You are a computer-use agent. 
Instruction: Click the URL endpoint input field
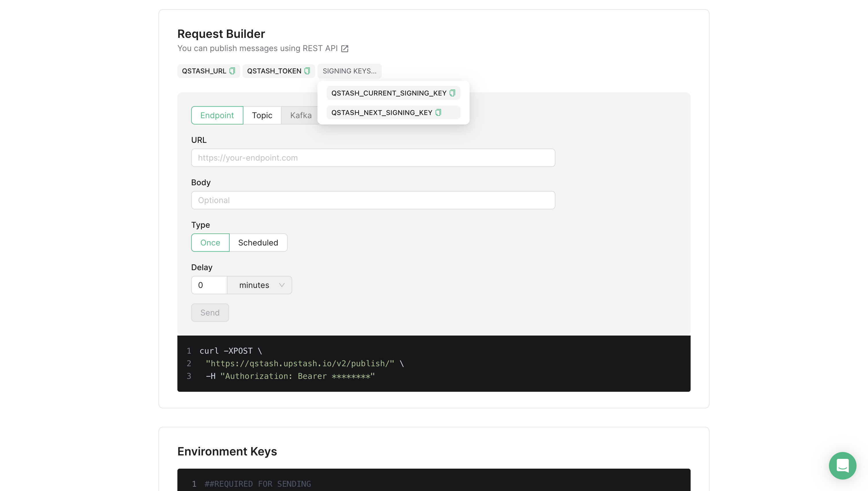point(373,157)
